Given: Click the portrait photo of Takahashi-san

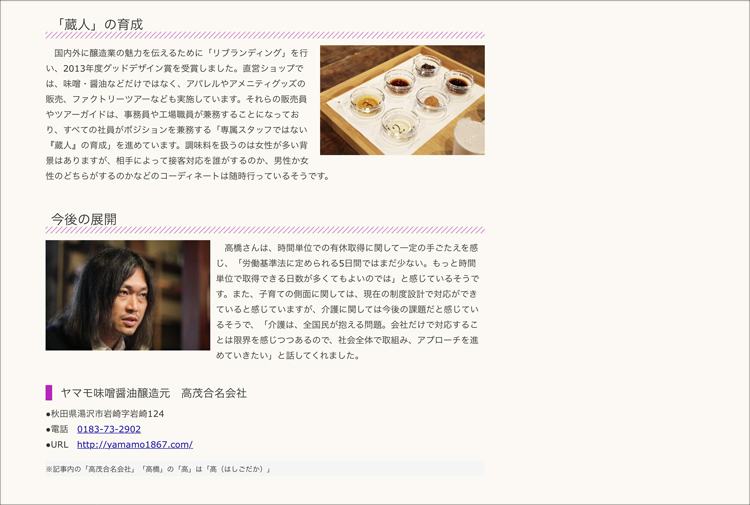Looking at the screenshot, I should [x=128, y=295].
